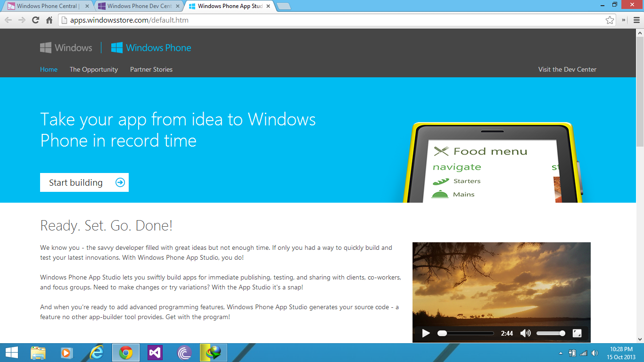Open the system volume tray icon
The width and height of the screenshot is (644, 362).
point(594,353)
